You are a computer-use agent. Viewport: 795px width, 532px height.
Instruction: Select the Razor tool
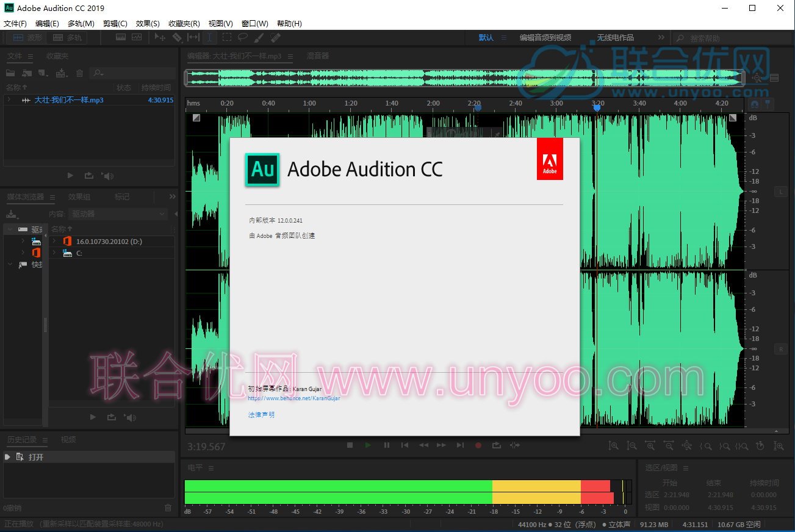177,38
